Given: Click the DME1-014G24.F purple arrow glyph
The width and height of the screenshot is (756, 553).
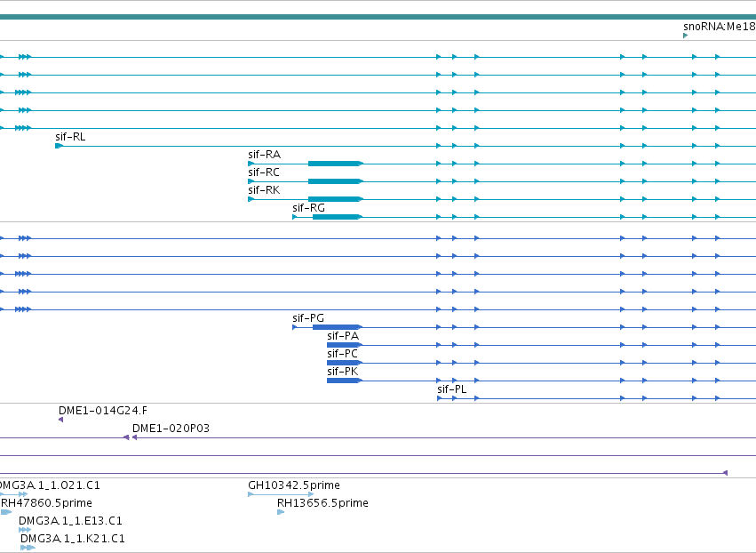Looking at the screenshot, I should coord(60,420).
